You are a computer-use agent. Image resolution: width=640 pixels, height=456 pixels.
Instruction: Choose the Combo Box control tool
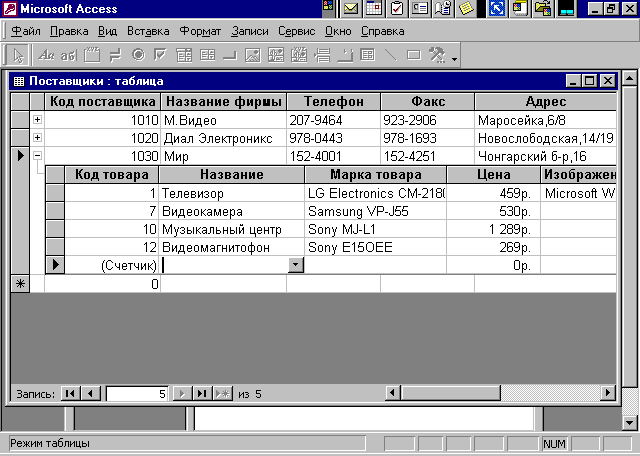(184, 55)
